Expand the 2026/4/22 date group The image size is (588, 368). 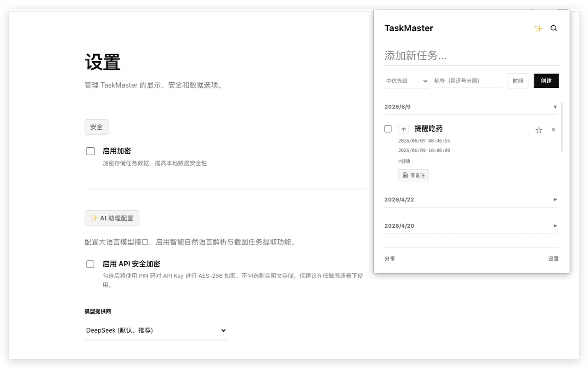[x=471, y=200]
